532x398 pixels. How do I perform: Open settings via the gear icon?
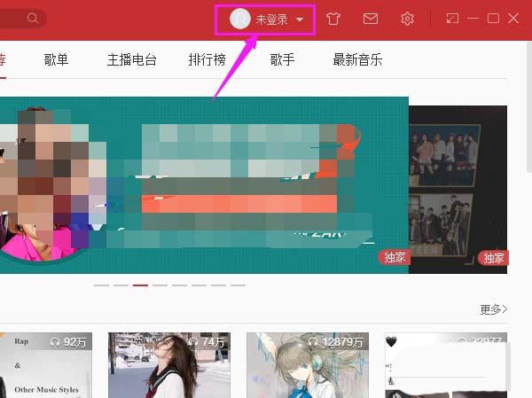point(407,19)
